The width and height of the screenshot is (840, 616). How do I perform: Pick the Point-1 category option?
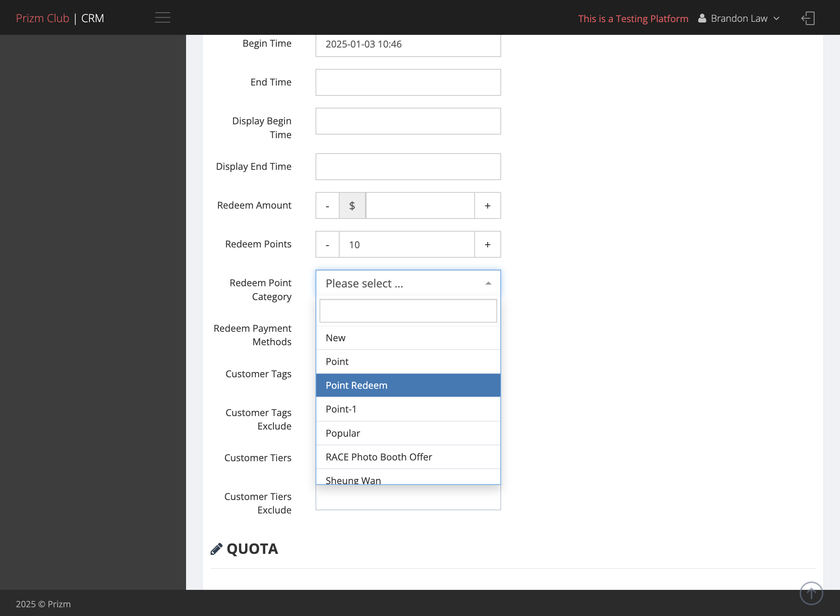(408, 409)
